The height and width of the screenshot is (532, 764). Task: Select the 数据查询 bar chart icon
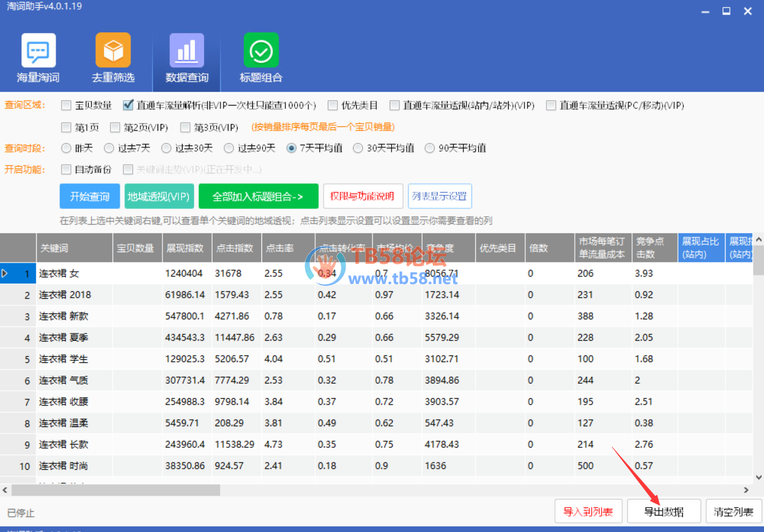tap(187, 50)
